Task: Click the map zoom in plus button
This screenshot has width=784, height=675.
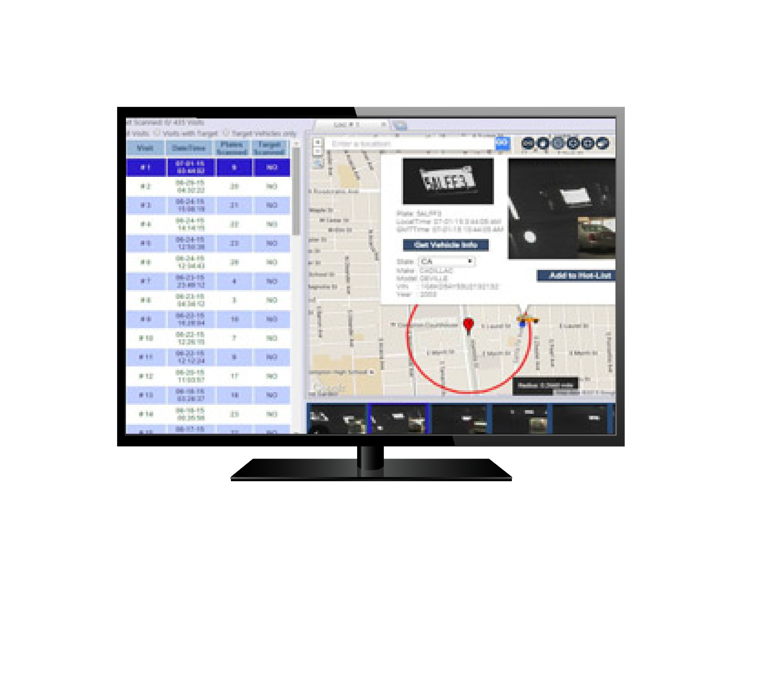Action: point(317,142)
